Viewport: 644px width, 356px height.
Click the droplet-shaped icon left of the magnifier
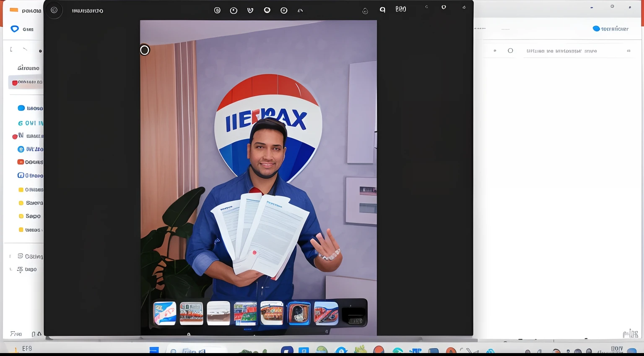click(x=365, y=11)
